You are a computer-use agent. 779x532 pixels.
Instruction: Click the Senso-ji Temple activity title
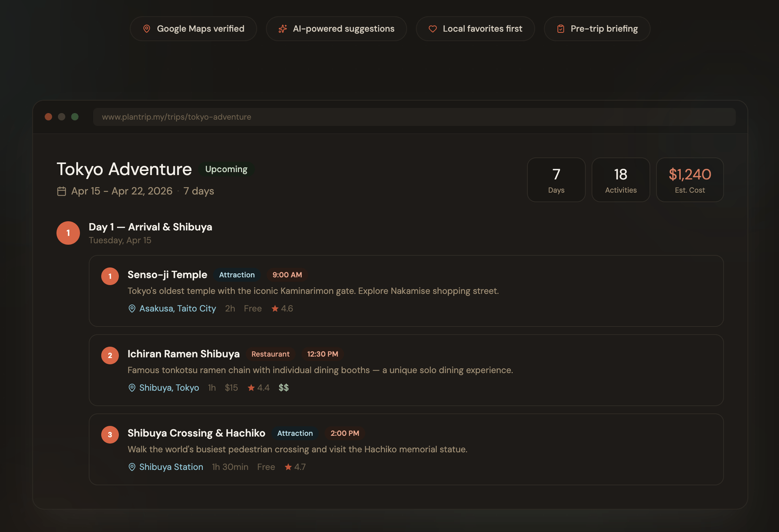167,274
